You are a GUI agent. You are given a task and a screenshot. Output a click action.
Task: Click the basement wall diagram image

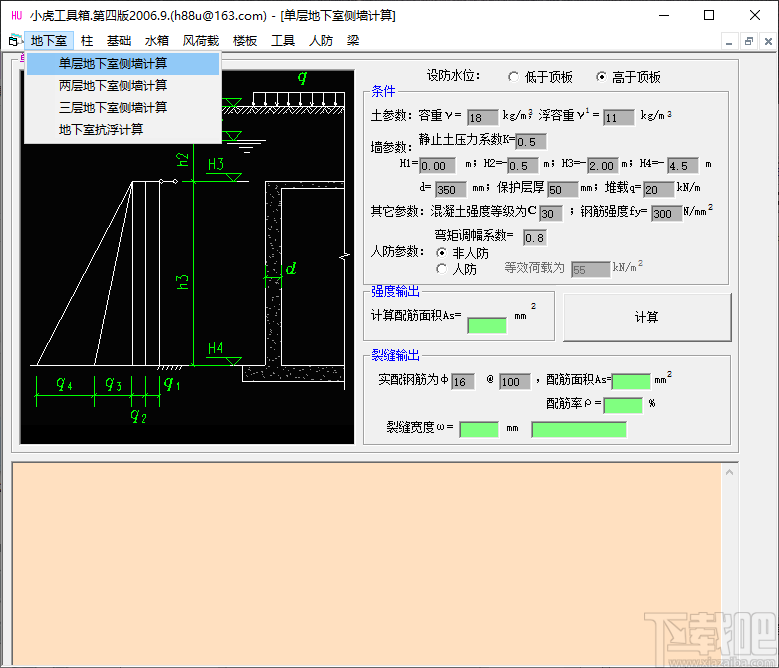click(x=187, y=257)
